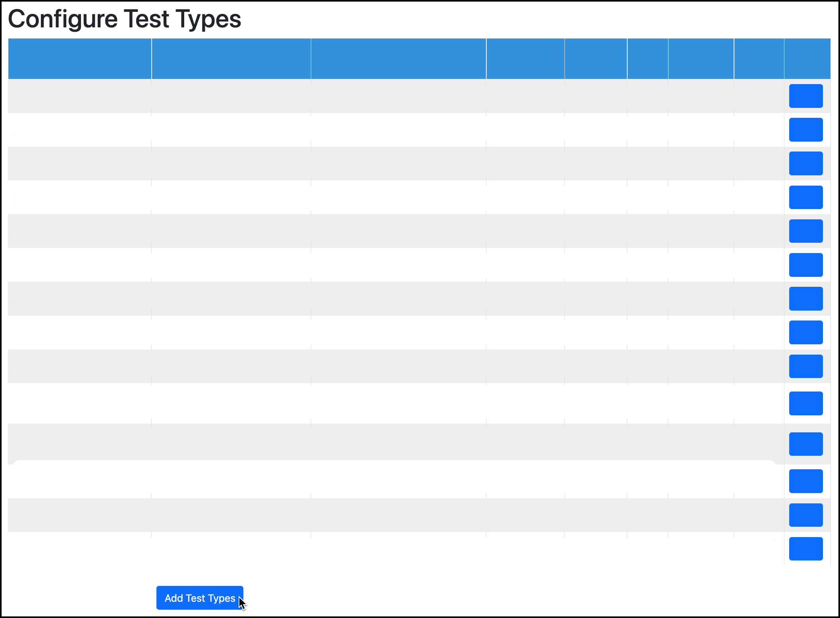Click the action button on the second row
Viewport: 840px width, 618px height.
pyautogui.click(x=806, y=129)
